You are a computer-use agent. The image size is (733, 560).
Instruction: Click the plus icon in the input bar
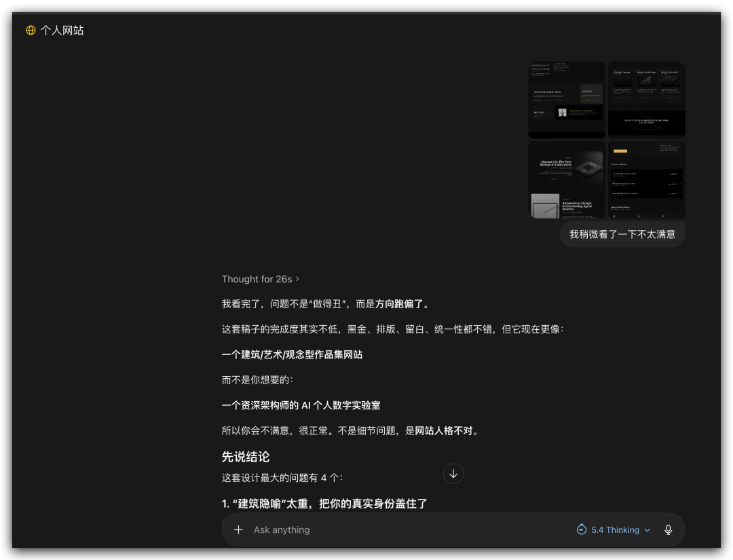[238, 529]
